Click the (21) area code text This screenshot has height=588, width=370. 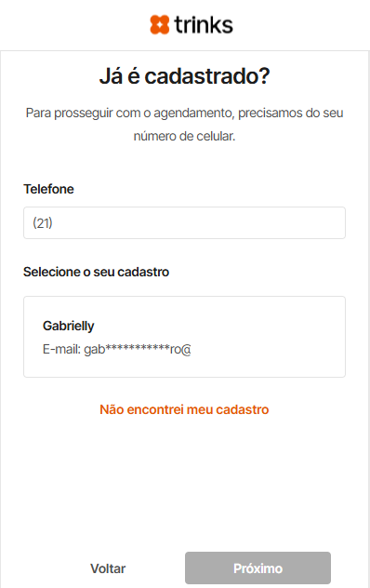(43, 222)
